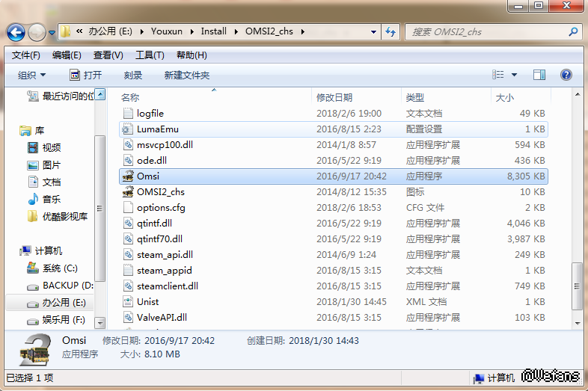Open the 优酷影视库 folder

tap(58, 216)
